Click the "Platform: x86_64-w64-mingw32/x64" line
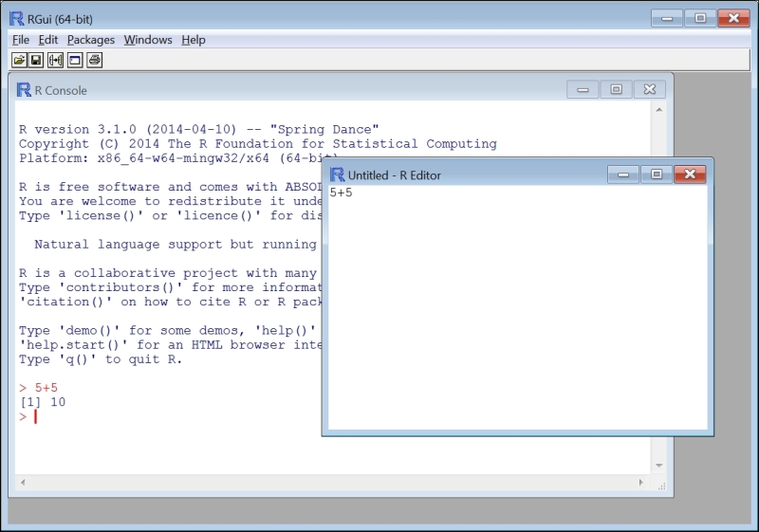 click(x=178, y=158)
